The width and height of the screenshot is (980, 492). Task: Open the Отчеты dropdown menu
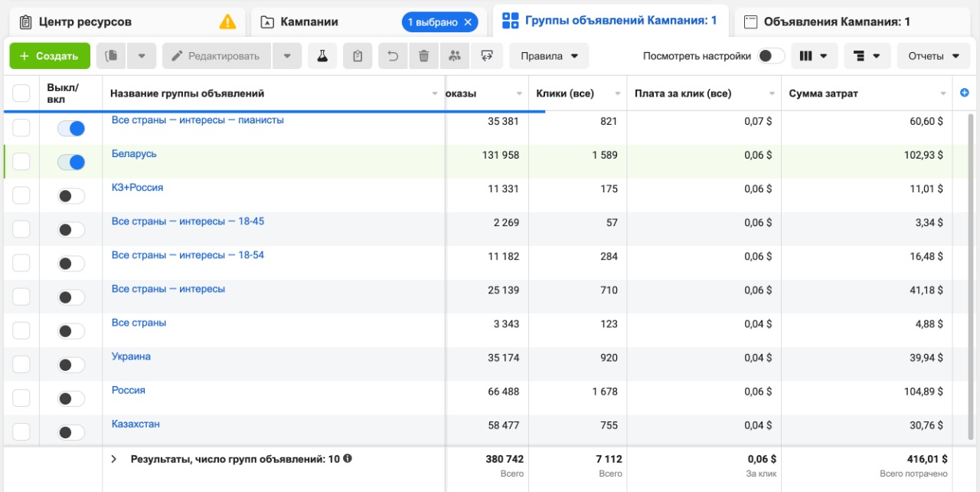tap(933, 56)
